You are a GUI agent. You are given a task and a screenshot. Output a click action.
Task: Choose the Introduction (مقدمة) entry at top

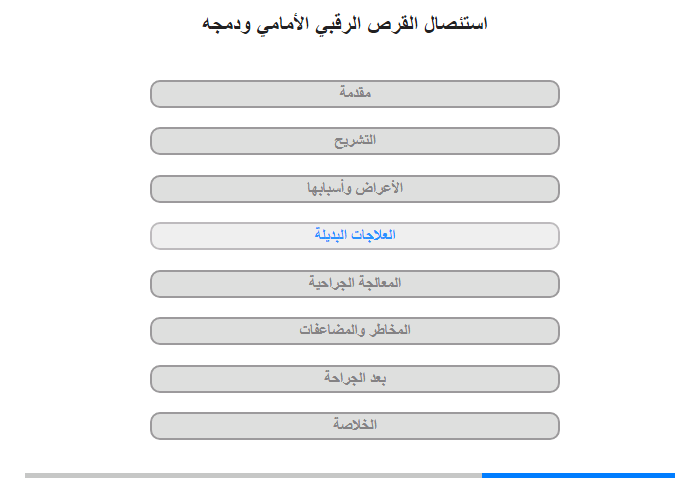(355, 94)
